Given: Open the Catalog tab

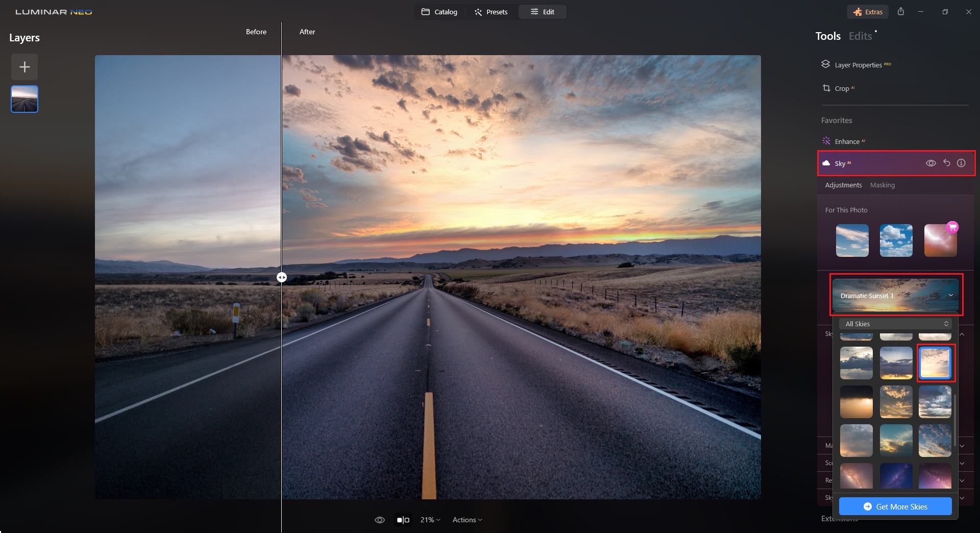Looking at the screenshot, I should pos(439,12).
